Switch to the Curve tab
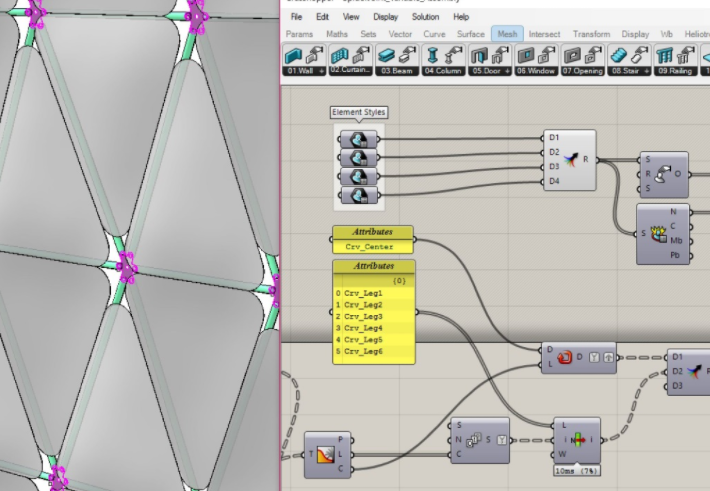710x491 pixels. pyautogui.click(x=434, y=34)
